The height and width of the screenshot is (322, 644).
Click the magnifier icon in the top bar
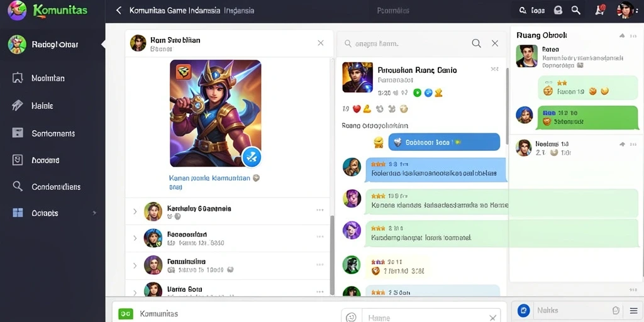[x=576, y=10]
